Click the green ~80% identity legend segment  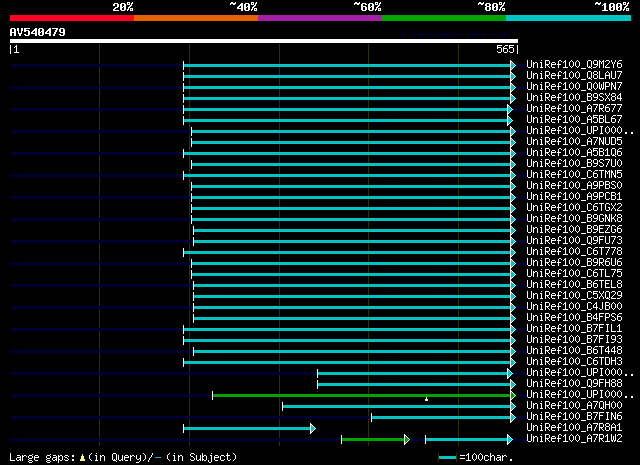[x=444, y=18]
